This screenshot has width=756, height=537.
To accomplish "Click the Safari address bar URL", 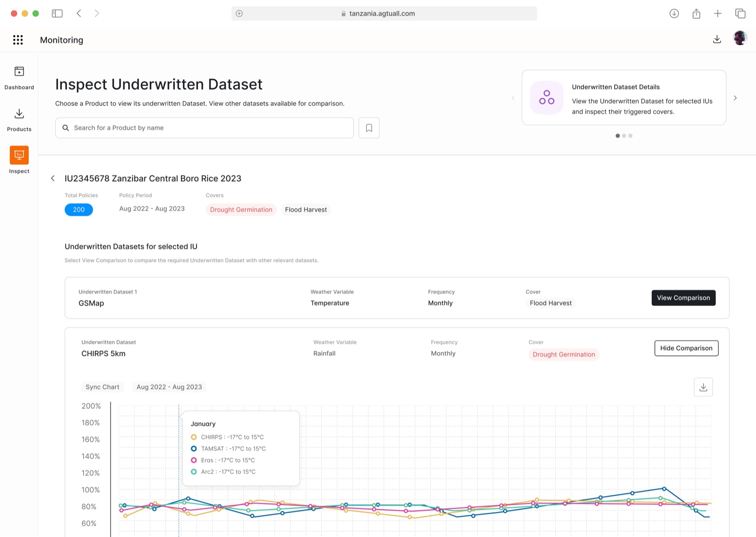I will 382,14.
